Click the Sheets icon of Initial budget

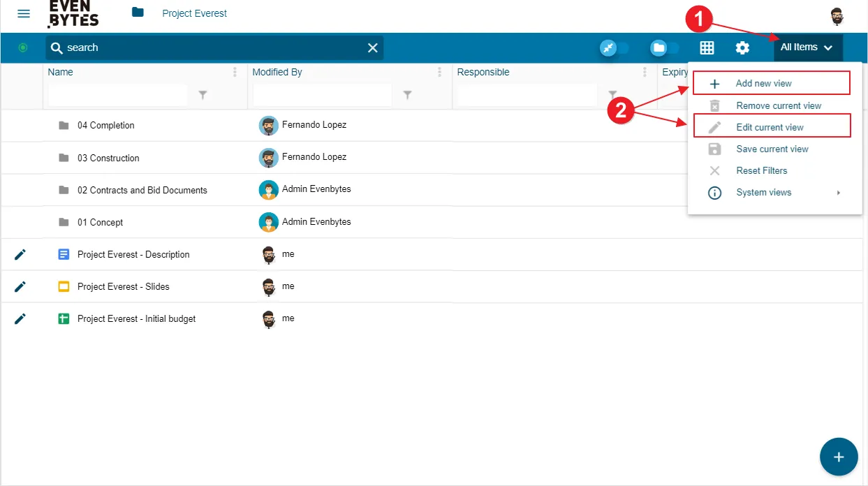pyautogui.click(x=64, y=318)
